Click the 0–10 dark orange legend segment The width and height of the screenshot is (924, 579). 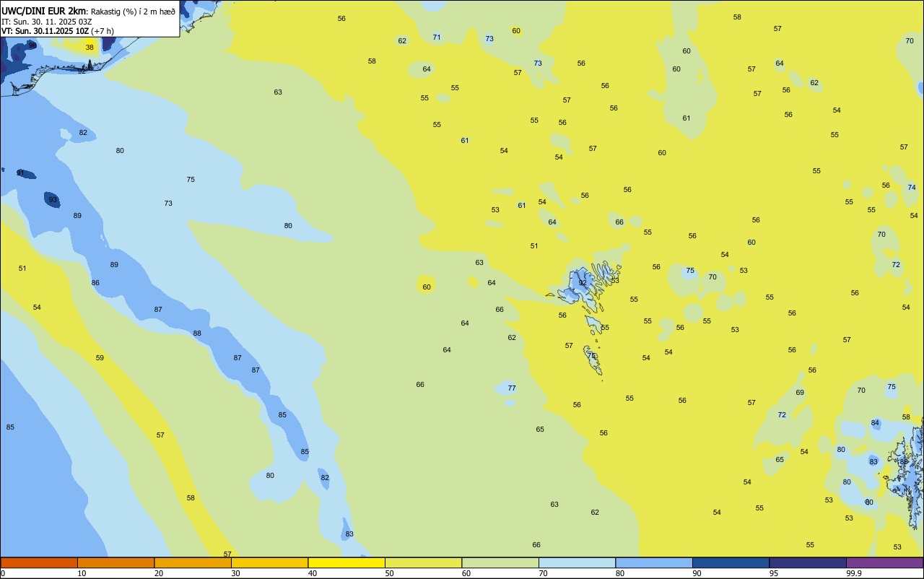coord(39,562)
